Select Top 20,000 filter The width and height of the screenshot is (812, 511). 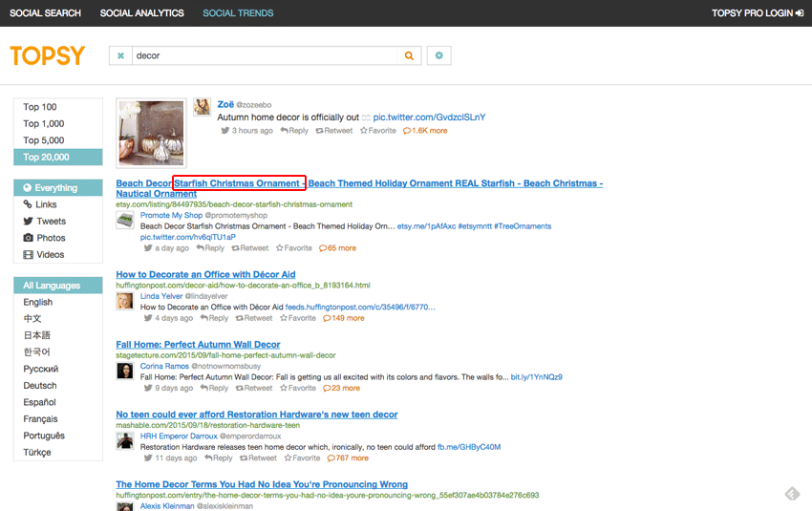coord(58,157)
